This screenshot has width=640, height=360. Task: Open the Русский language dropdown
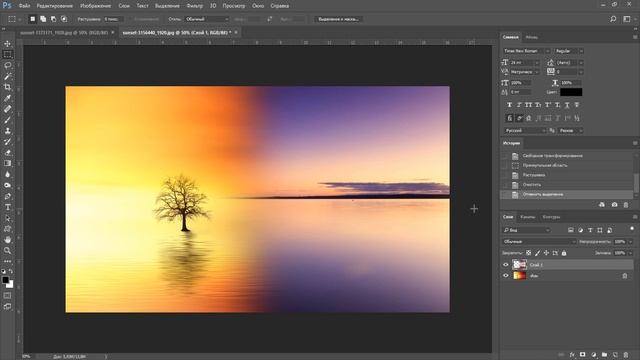[525, 131]
